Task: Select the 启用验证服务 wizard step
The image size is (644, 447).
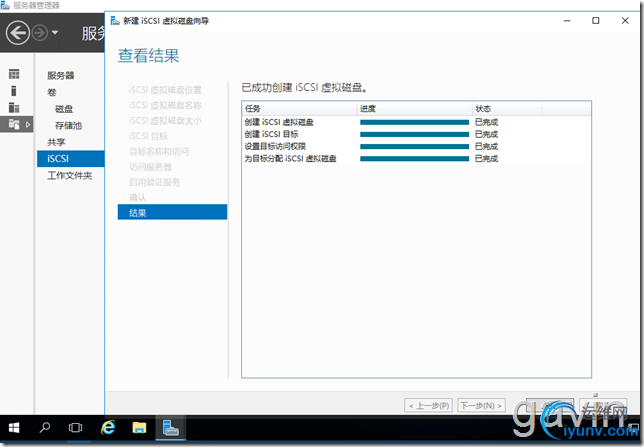Action: [x=154, y=182]
